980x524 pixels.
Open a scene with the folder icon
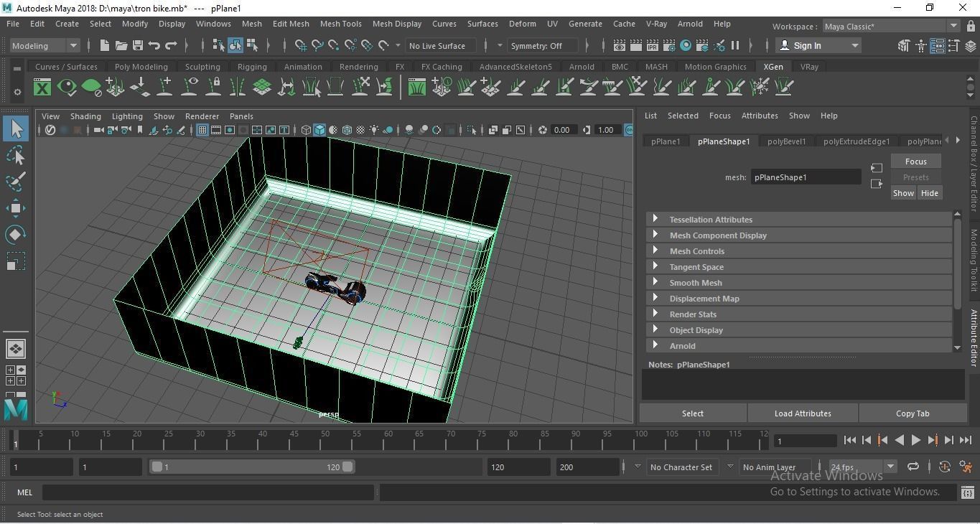121,45
